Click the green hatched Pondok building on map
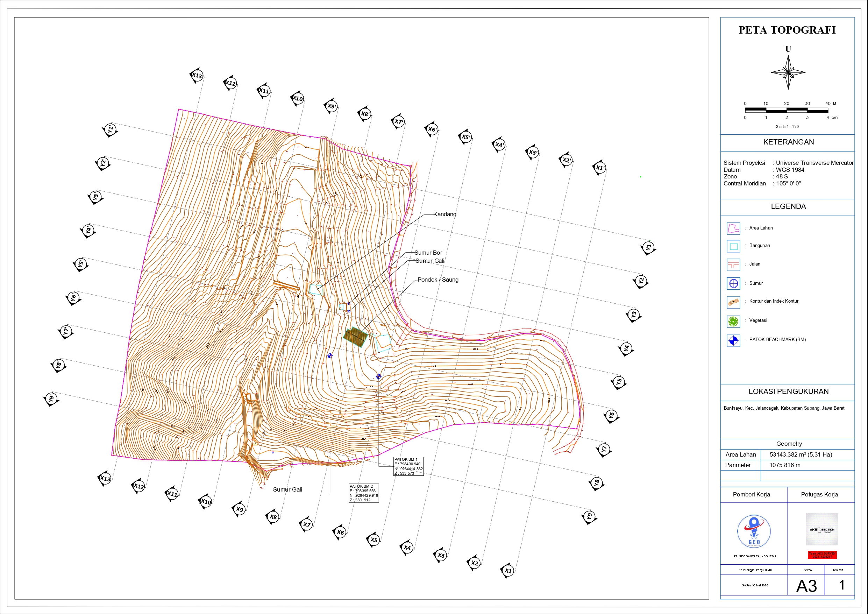The image size is (868, 614). 356,337
